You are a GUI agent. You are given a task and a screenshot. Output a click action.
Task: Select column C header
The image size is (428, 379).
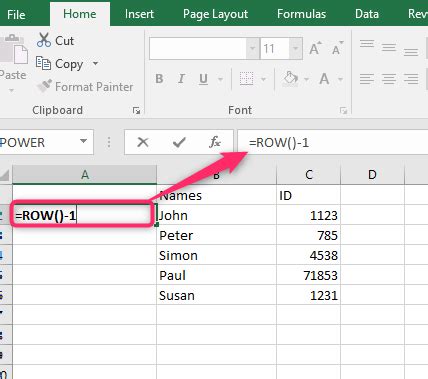coord(309,174)
